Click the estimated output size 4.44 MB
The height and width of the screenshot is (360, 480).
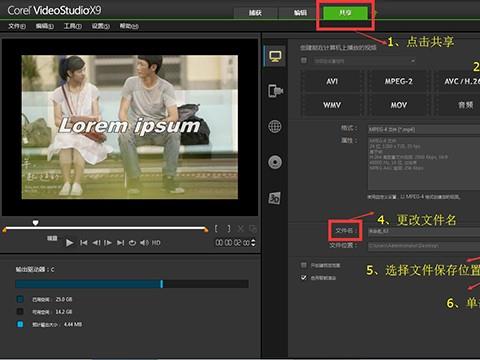(73, 324)
